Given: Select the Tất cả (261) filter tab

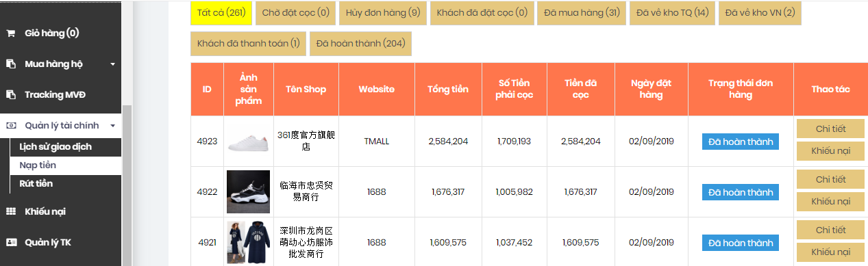Looking at the screenshot, I should [221, 12].
